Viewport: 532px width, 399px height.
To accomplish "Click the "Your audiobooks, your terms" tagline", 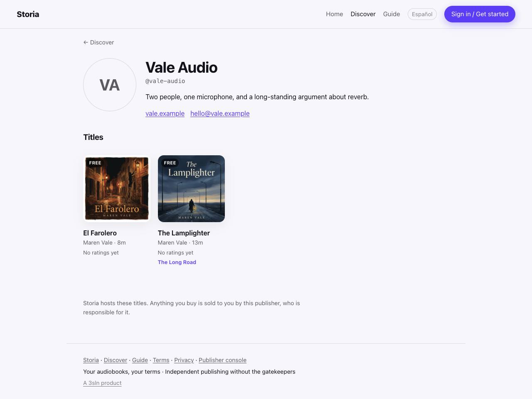I will (x=189, y=372).
